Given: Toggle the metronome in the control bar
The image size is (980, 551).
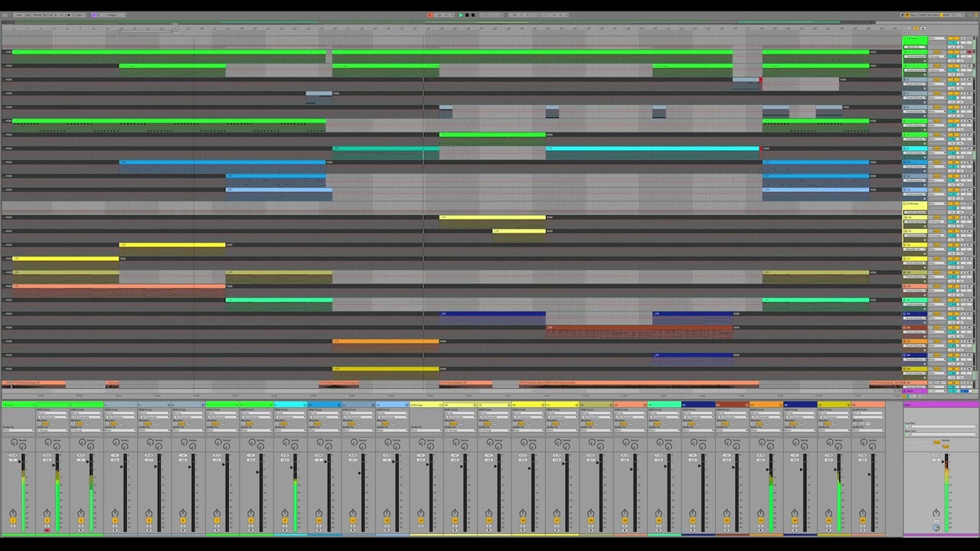Looking at the screenshot, I should [x=69, y=15].
